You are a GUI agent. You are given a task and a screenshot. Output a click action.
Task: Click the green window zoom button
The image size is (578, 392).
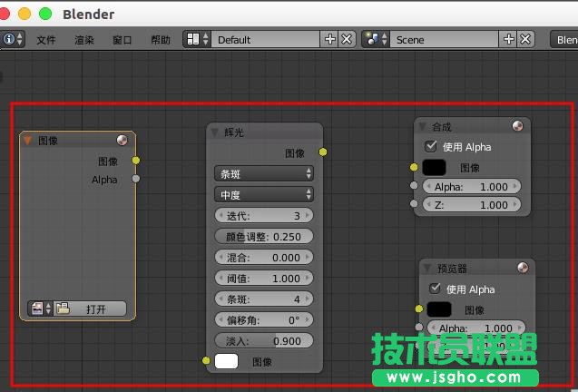coord(45,14)
